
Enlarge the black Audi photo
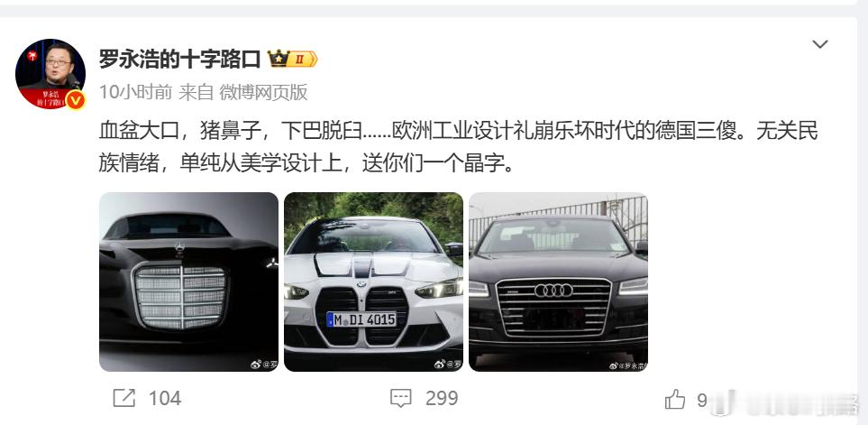point(558,282)
